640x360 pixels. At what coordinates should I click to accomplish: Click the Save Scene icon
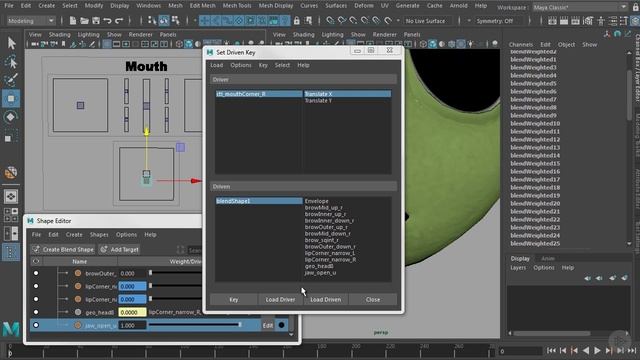pos(96,20)
